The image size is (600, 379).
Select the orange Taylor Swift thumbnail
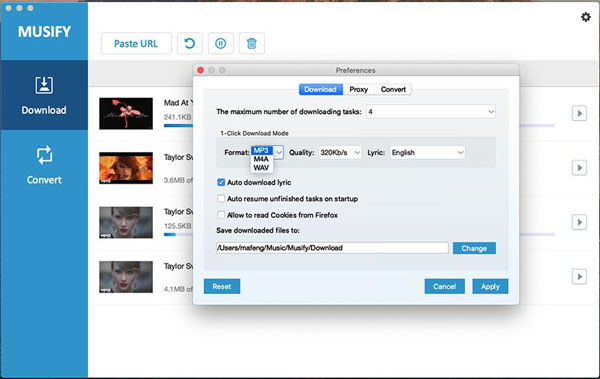coord(126,168)
